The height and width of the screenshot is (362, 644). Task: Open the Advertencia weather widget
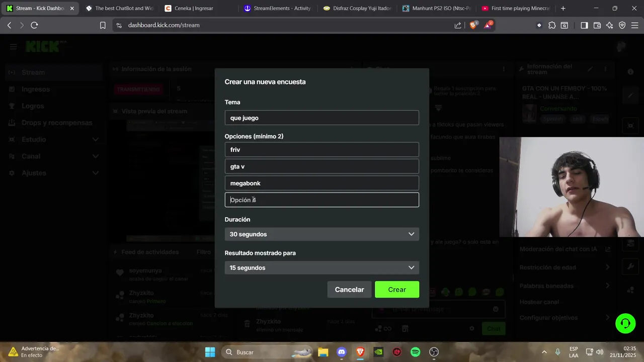33,352
